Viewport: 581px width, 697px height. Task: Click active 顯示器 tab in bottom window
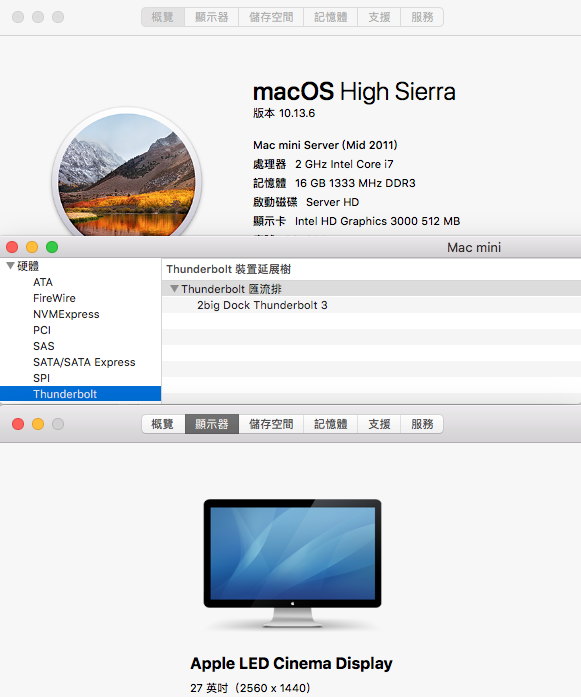click(x=212, y=424)
